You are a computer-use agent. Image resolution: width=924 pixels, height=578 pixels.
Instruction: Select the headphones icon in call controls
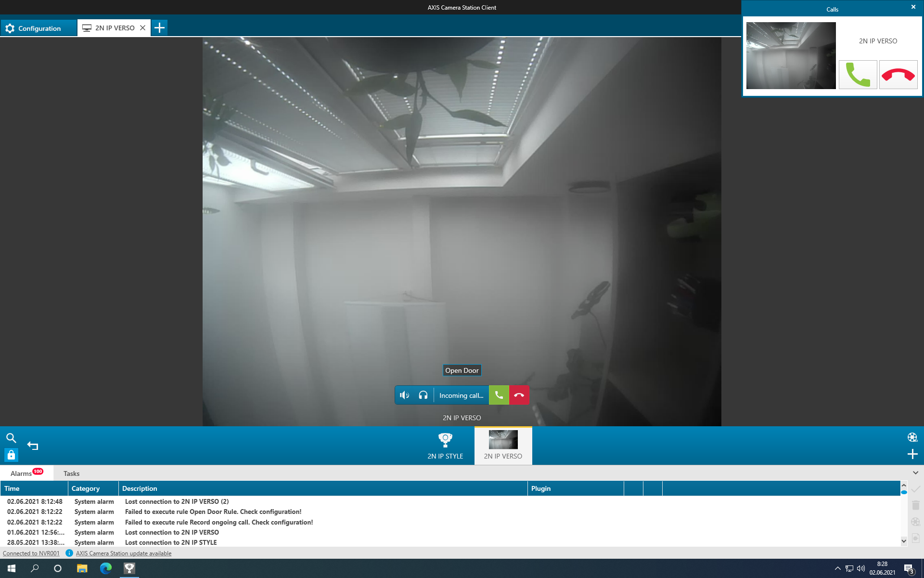coord(423,394)
